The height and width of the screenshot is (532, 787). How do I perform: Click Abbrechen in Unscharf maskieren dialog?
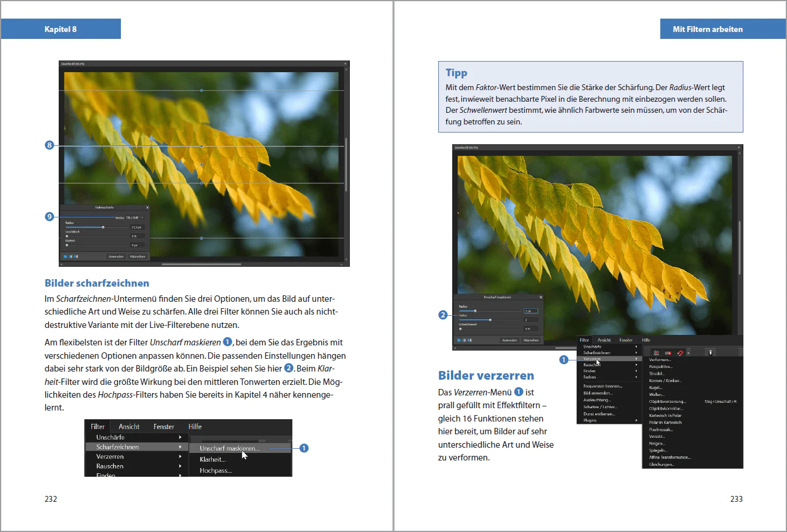click(531, 340)
